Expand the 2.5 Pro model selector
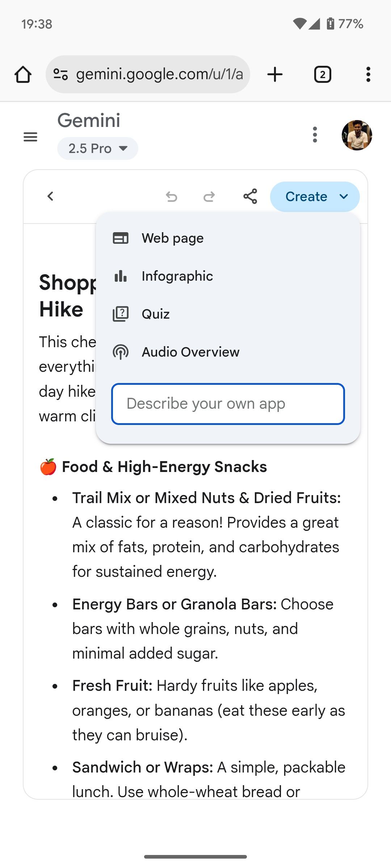Image resolution: width=391 pixels, height=868 pixels. (98, 148)
